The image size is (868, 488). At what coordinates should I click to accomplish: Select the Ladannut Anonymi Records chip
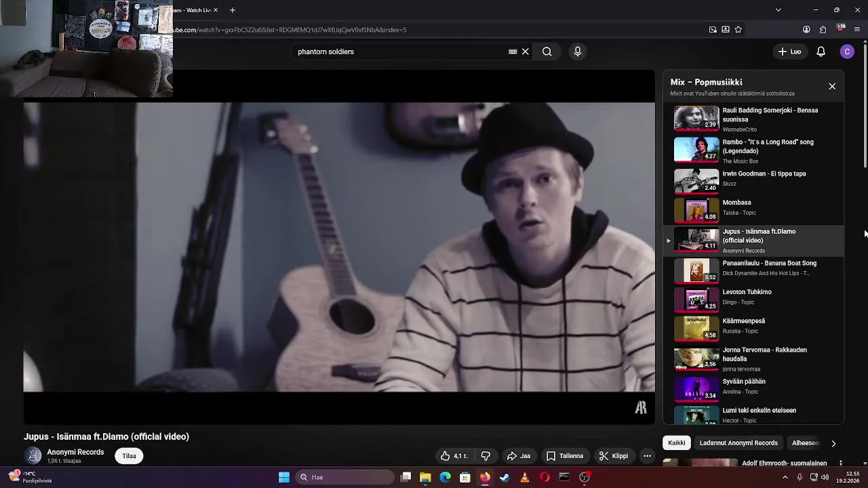pyautogui.click(x=738, y=443)
